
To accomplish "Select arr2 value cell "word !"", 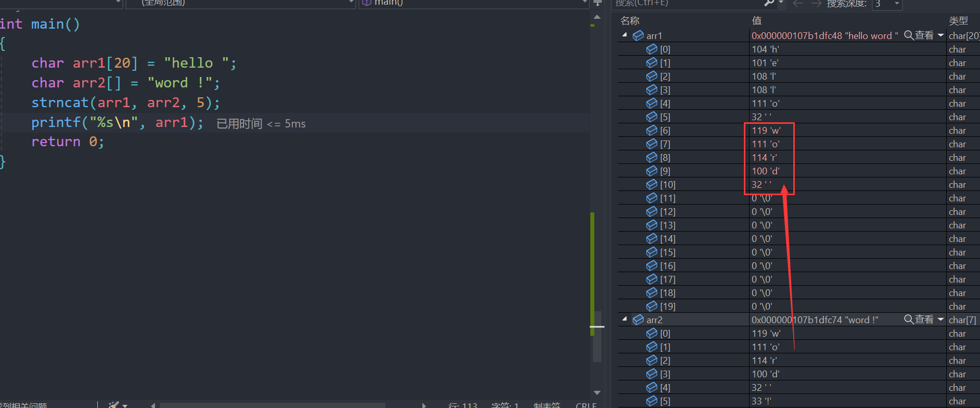I will pos(815,320).
